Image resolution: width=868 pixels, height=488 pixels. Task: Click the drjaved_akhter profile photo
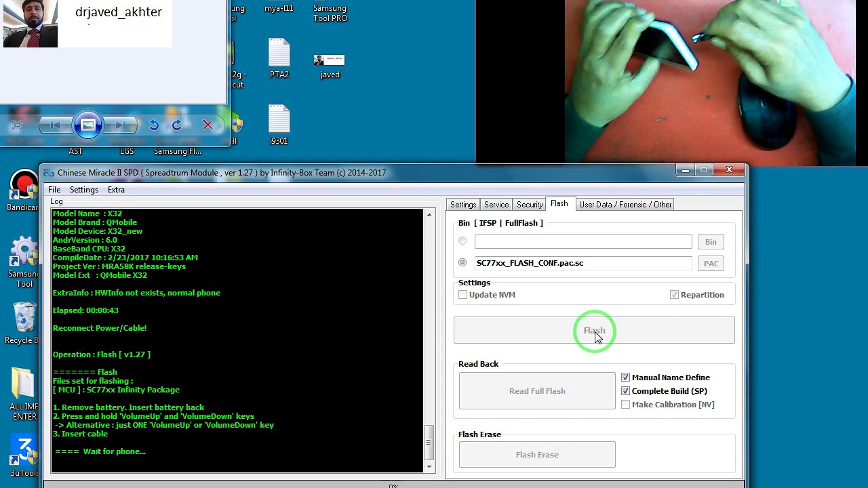click(31, 24)
